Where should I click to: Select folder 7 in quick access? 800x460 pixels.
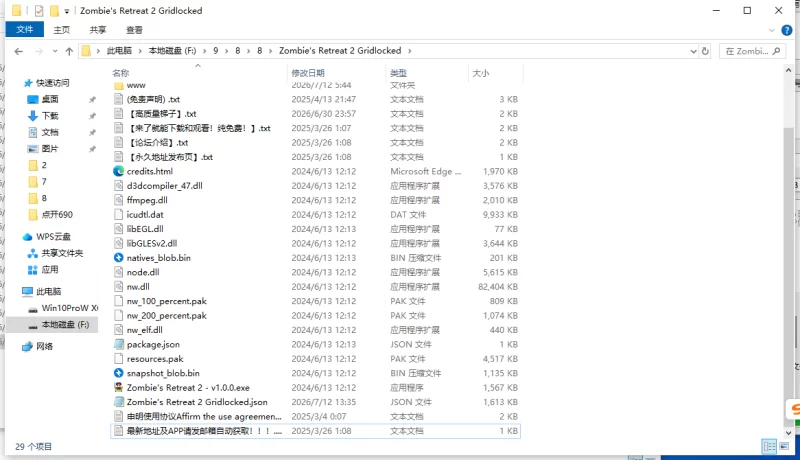[x=44, y=182]
